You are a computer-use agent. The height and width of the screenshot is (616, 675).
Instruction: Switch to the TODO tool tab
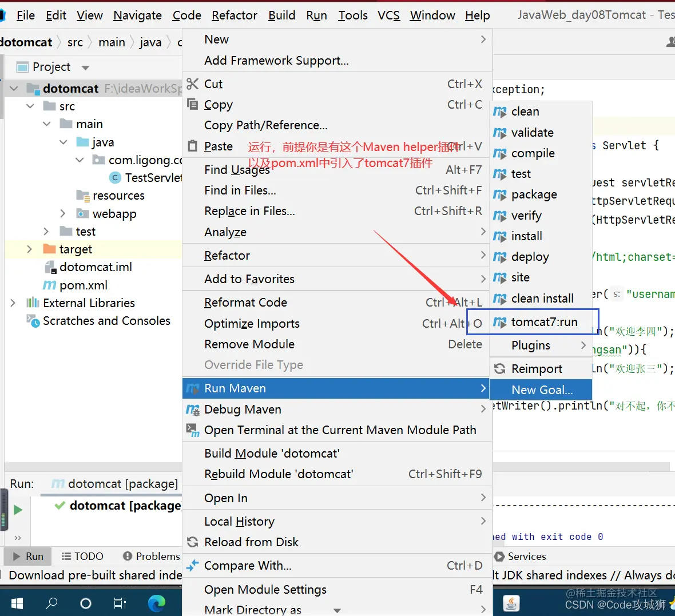82,556
